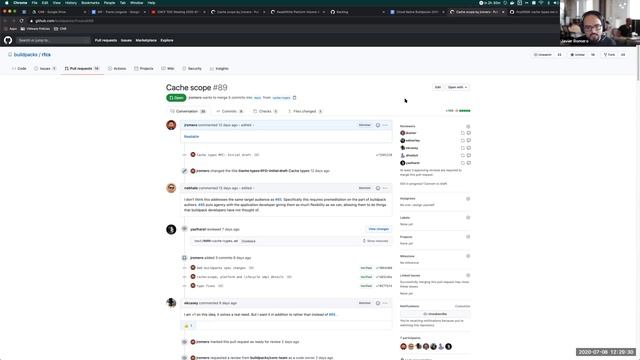Open the Reviewers settings gear

[468, 127]
